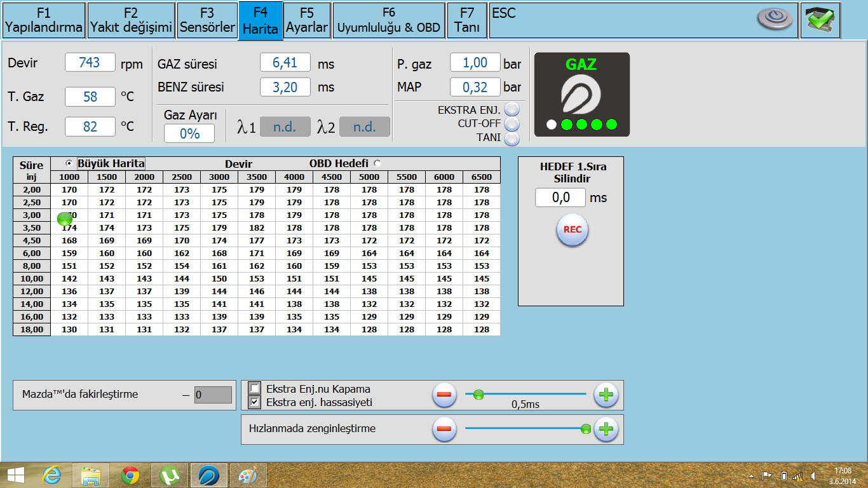Click the power icon in the top bar
Screen dimensions: 868x488
(x=776, y=19)
